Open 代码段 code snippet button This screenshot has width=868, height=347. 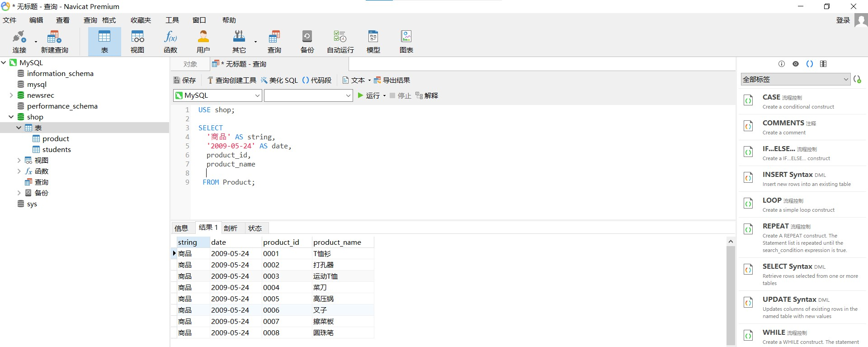[x=316, y=80]
